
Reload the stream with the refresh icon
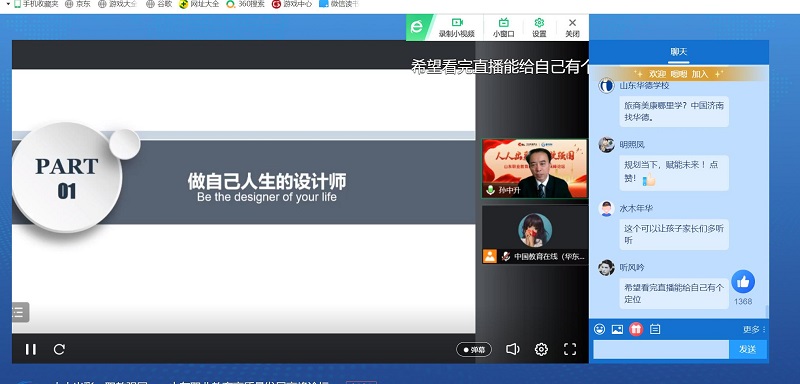click(59, 349)
